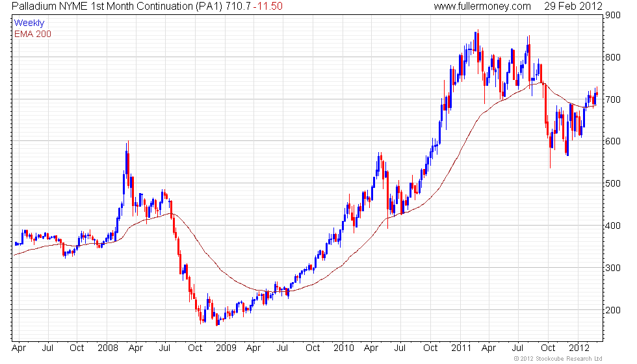Viewport: 637px width, 364px height.
Task: Click the 500 price axis label
Action: point(612,183)
